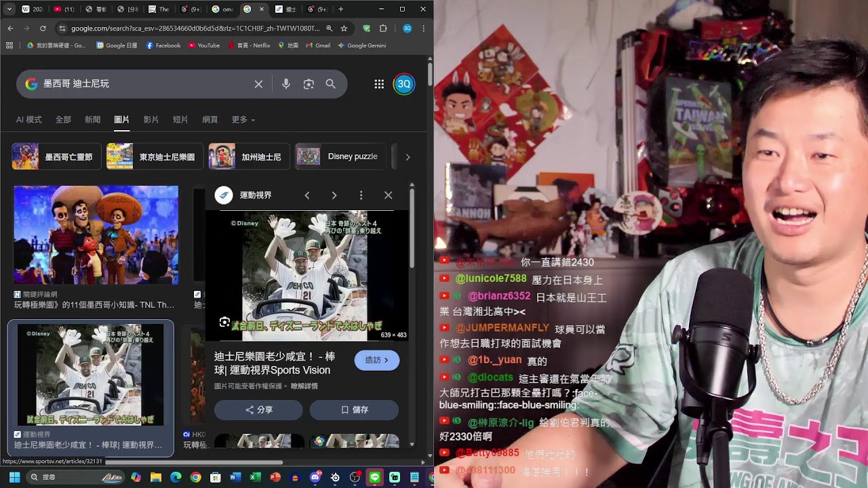Image resolution: width=868 pixels, height=488 pixels.
Task: Open LINE app from taskbar
Action: click(375, 477)
